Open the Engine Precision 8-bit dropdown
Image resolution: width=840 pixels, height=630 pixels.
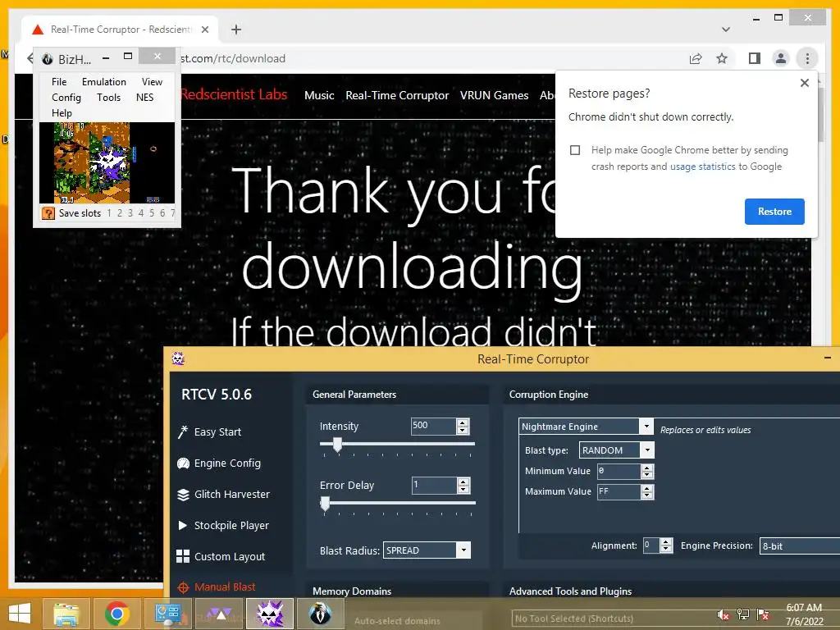[801, 546]
